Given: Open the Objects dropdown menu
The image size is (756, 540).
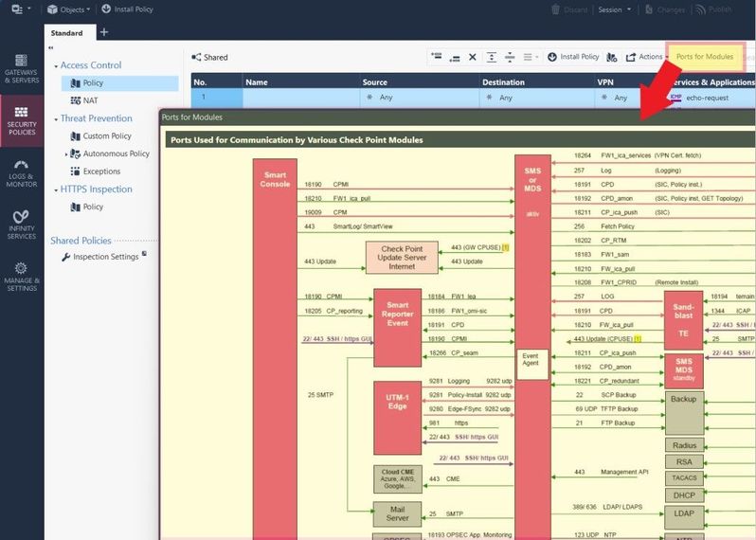Looking at the screenshot, I should (68, 9).
